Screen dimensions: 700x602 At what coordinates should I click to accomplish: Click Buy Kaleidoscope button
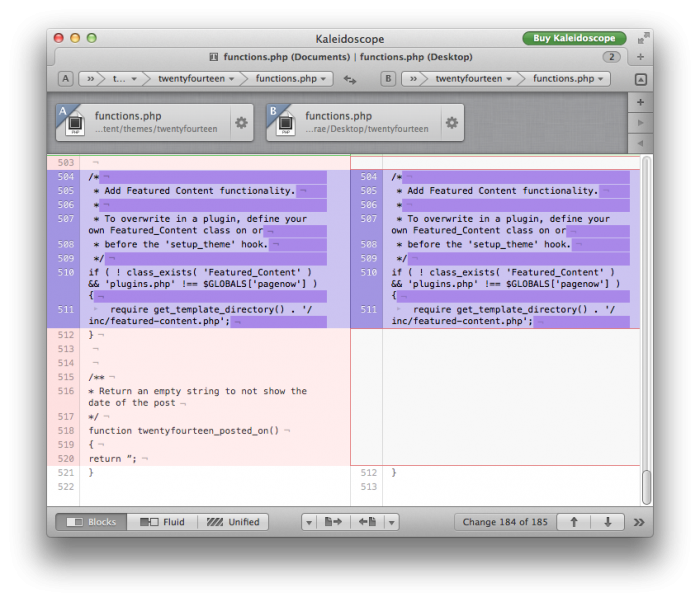pyautogui.click(x=574, y=38)
